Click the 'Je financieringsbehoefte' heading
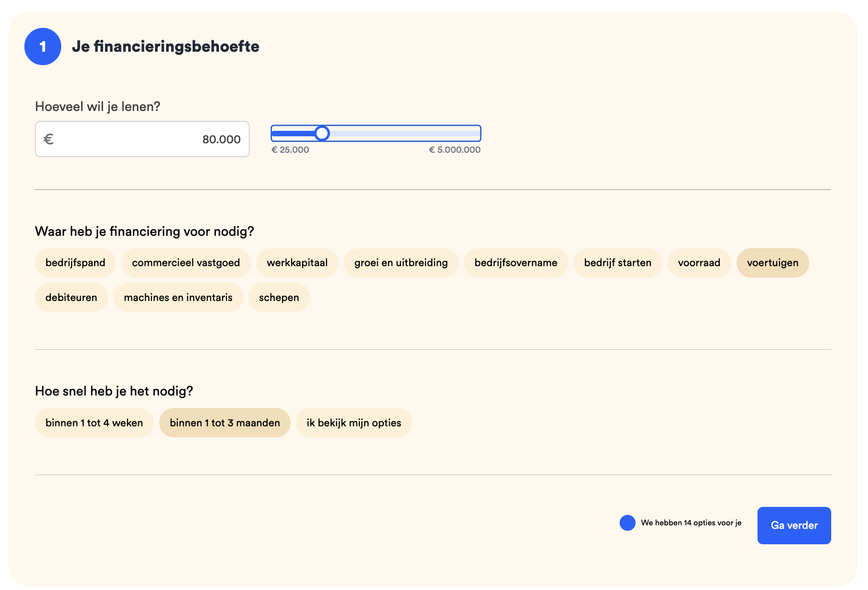This screenshot has height=590, width=868. pyautogui.click(x=166, y=46)
